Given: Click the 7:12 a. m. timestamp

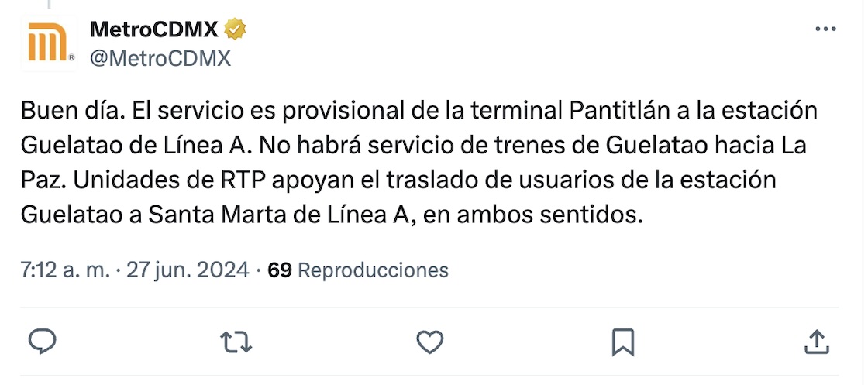Looking at the screenshot, I should click(x=65, y=270).
